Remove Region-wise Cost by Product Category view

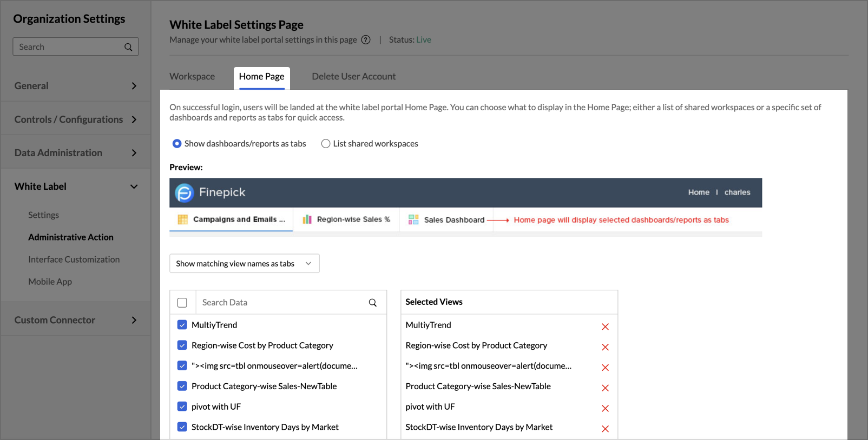click(605, 347)
